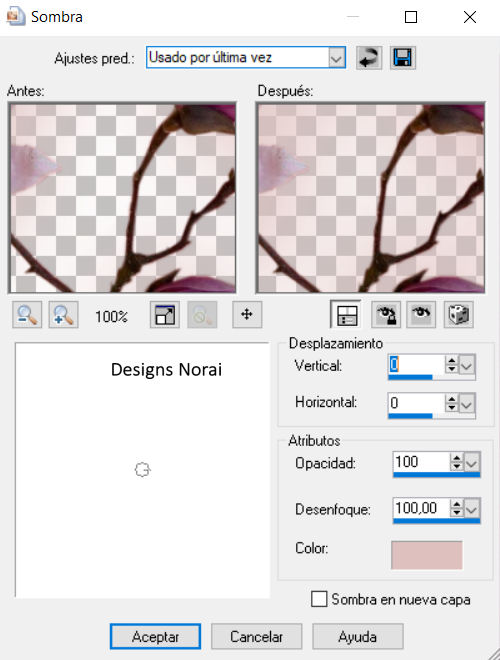
Task: Enable the Sombra en nueva capa checkbox
Action: (x=319, y=599)
